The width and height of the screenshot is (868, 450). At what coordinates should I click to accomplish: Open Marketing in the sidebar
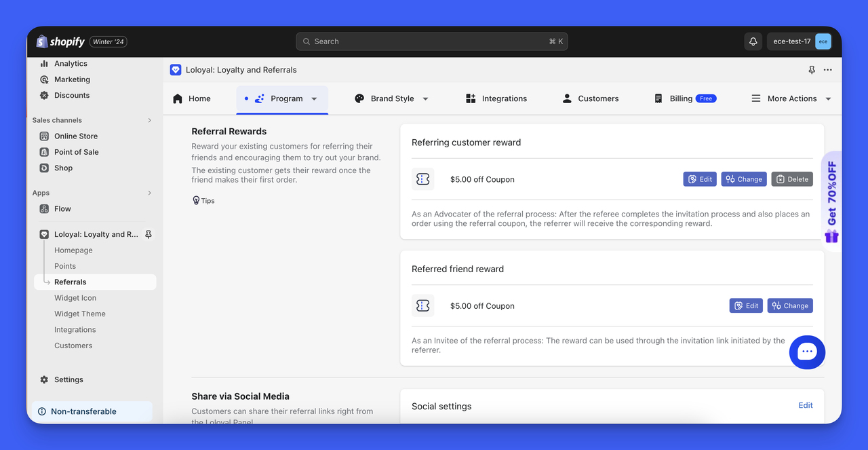pyautogui.click(x=72, y=79)
